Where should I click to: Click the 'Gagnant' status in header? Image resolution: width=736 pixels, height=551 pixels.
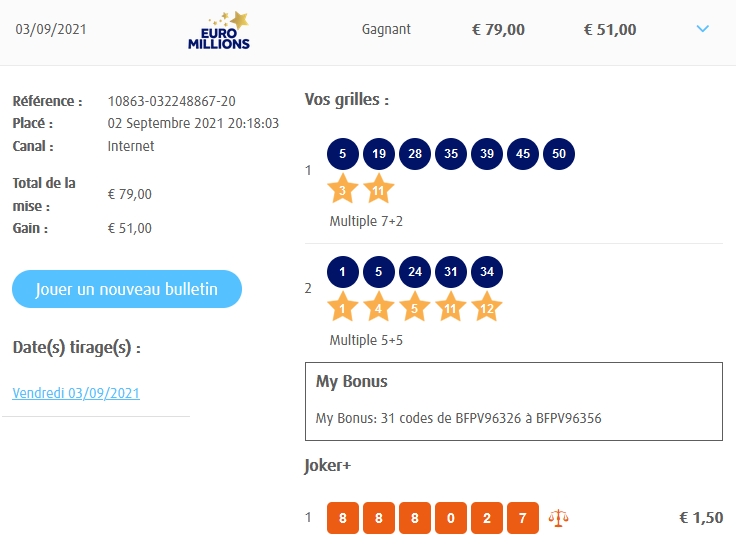(x=386, y=29)
